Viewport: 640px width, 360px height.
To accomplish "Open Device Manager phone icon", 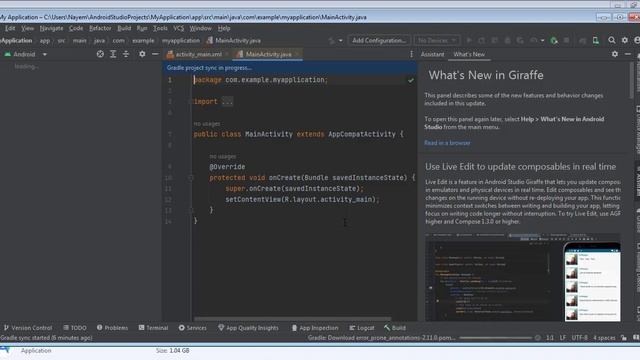I will pyautogui.click(x=596, y=40).
